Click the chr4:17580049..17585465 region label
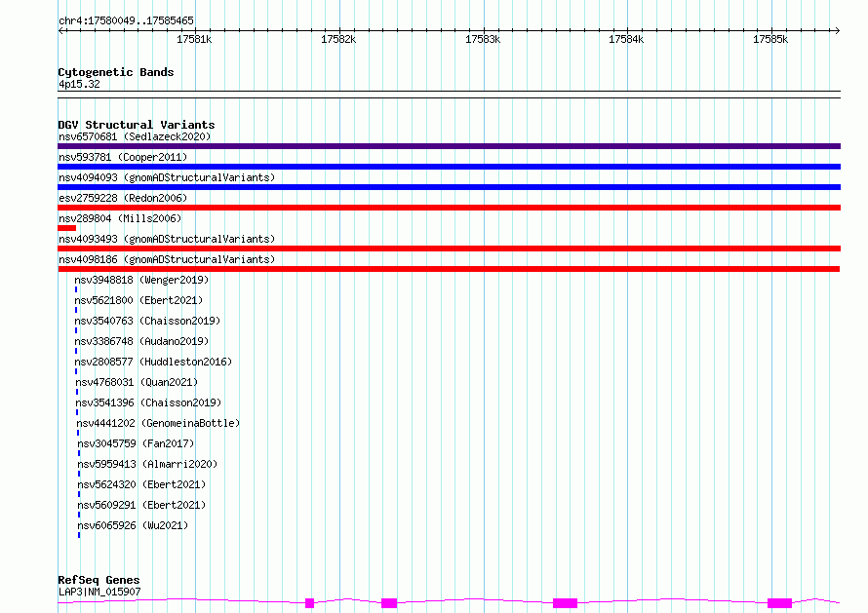 pos(126,21)
